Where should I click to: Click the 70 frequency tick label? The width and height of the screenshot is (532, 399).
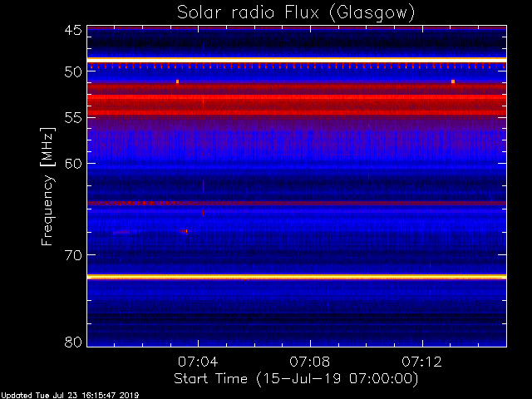tap(73, 255)
